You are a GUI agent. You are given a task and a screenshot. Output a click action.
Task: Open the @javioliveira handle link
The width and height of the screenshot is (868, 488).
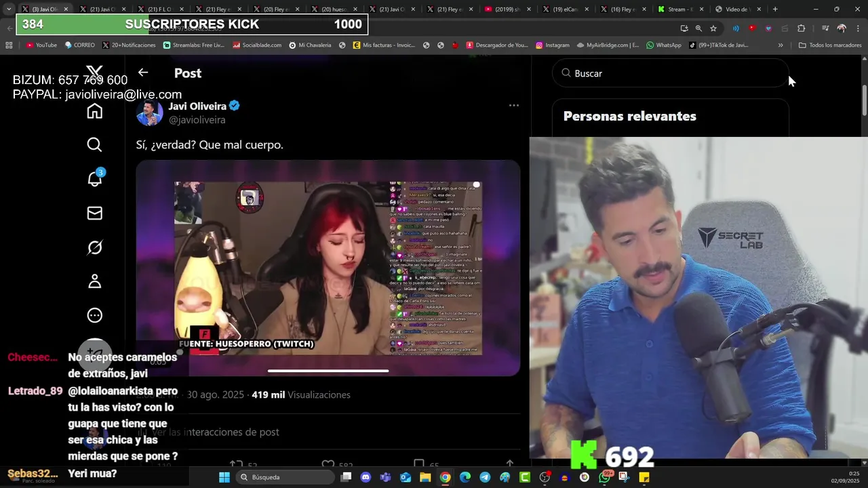pyautogui.click(x=197, y=120)
